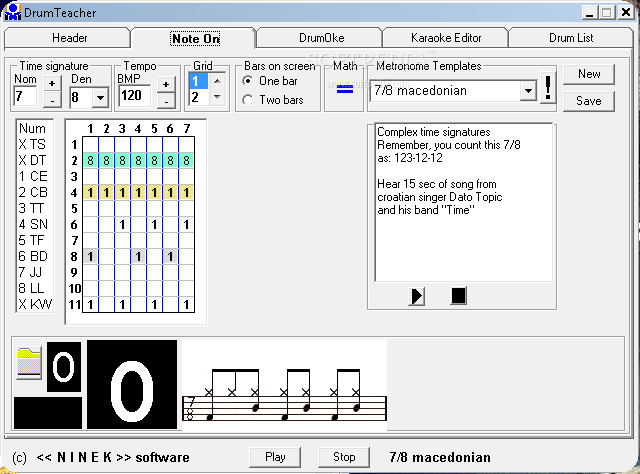Click the Nom value field
The height and width of the screenshot is (474, 640).
(x=25, y=97)
